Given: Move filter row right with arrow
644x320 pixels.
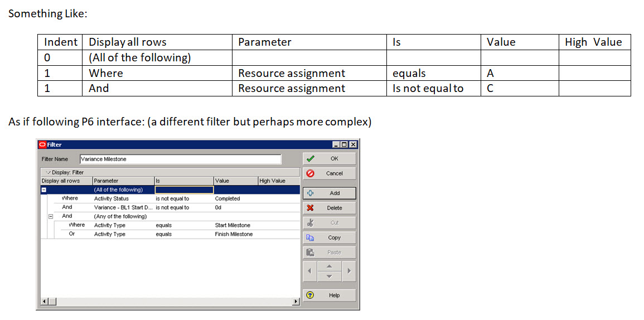Looking at the screenshot, I should coord(349,271).
